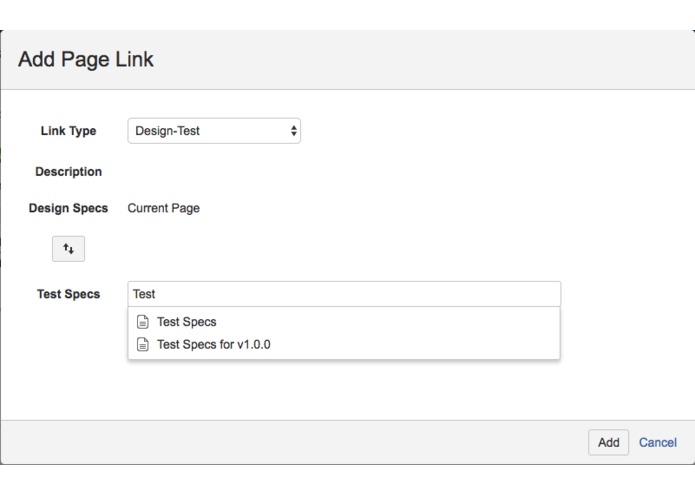Select the 'Current Page' text
Screen dimensions: 695x494
164,208
